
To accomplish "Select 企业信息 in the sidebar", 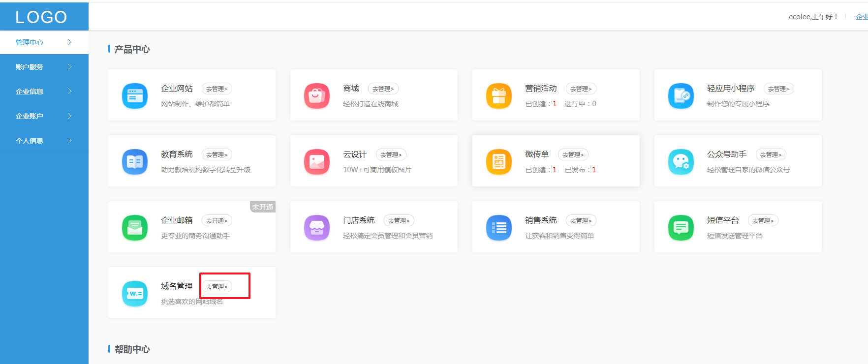I will point(44,91).
